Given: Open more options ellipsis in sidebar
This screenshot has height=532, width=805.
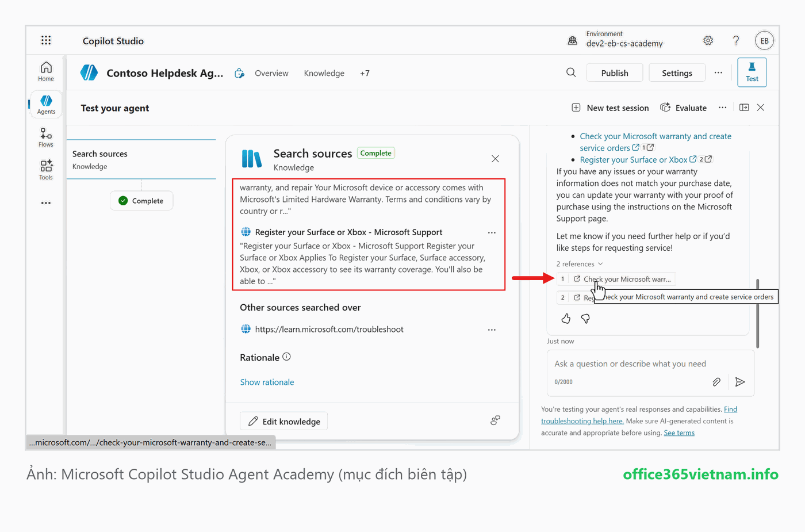Looking at the screenshot, I should (x=46, y=203).
